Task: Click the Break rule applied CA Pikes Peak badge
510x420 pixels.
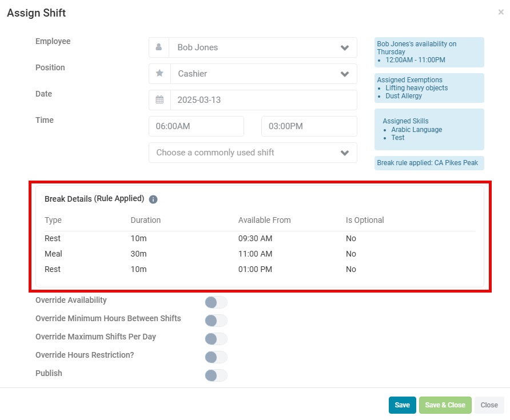Action: pos(429,163)
